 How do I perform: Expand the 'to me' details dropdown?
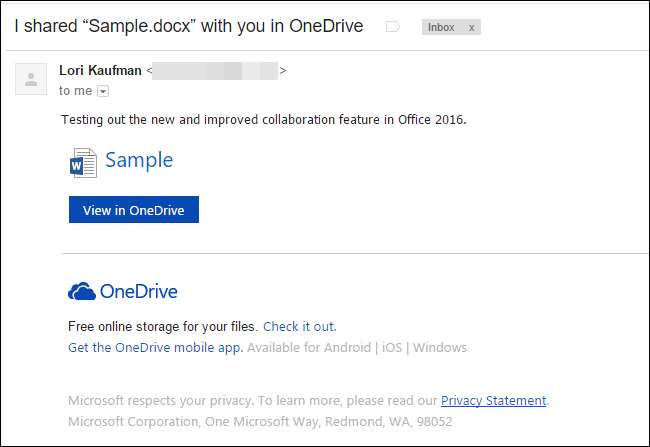(102, 91)
